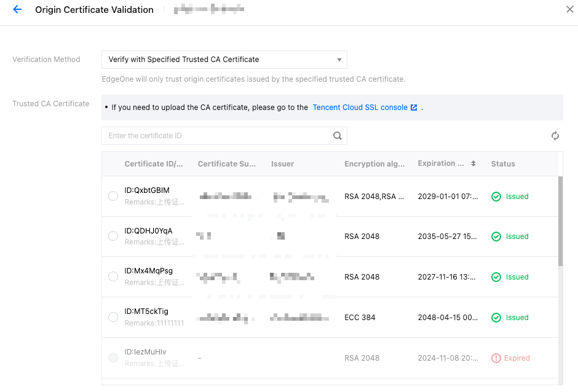Click the table vertical scrollbar
Screen dimensions: 578x392
560,221
